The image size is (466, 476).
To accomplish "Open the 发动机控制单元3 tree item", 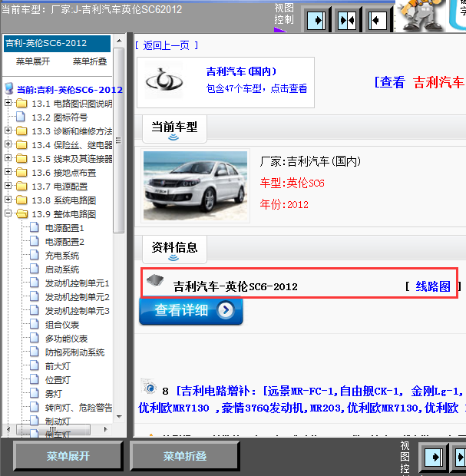I will click(x=77, y=311).
